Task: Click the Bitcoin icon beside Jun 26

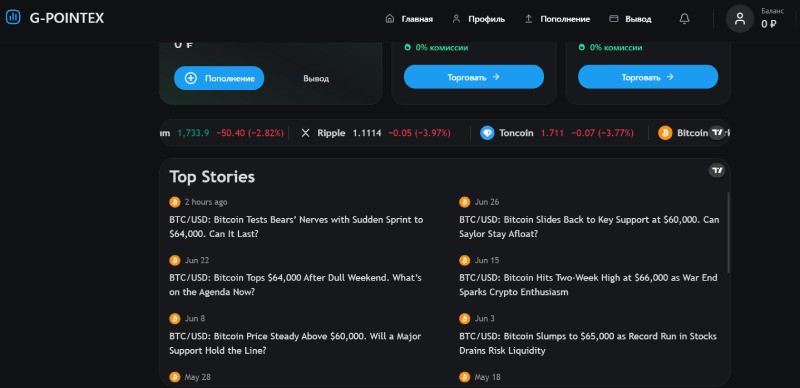Action: [x=464, y=202]
